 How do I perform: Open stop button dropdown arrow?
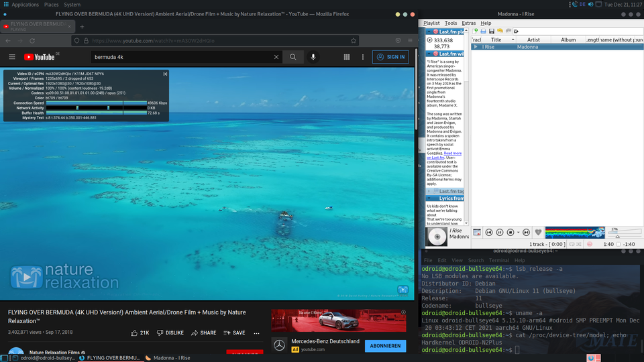point(519,233)
